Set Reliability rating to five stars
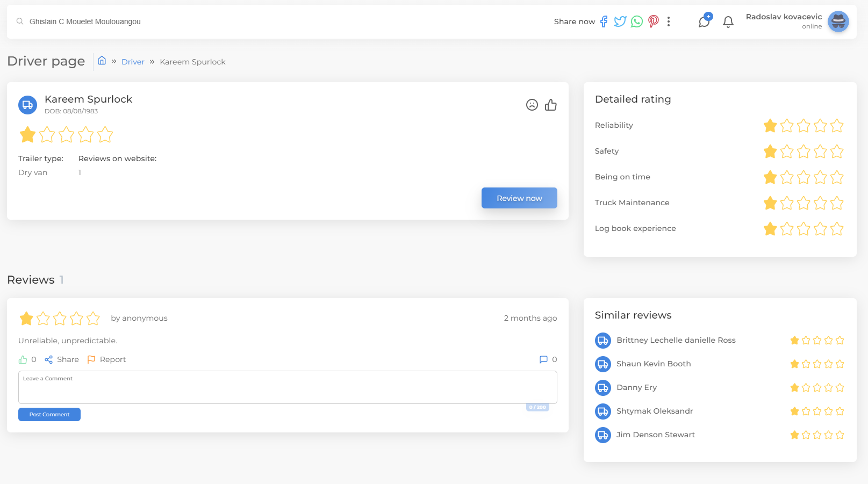The width and height of the screenshot is (868, 484). (x=837, y=126)
